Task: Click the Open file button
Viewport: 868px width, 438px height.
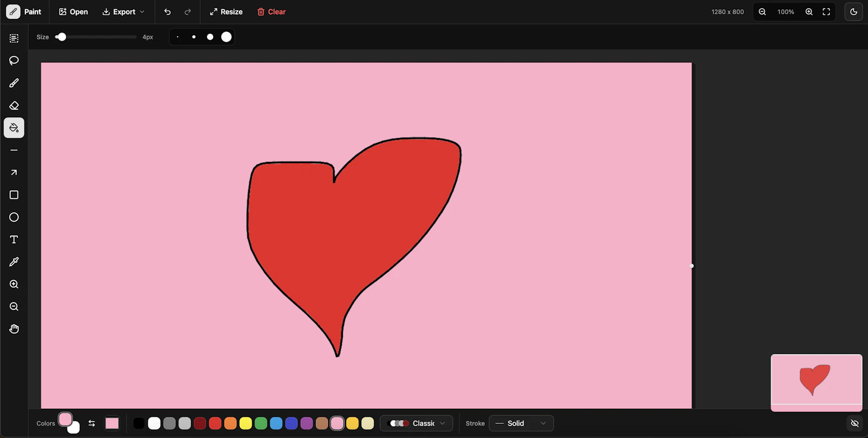Action: 73,12
